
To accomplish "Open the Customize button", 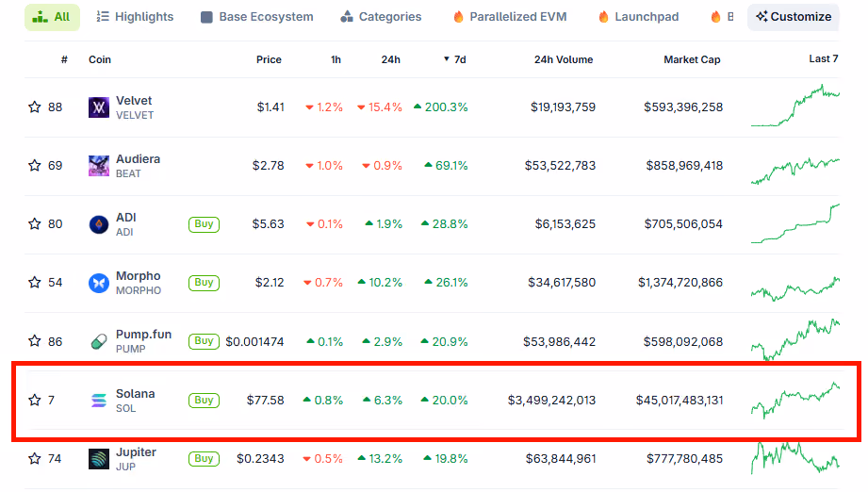I will tap(794, 17).
